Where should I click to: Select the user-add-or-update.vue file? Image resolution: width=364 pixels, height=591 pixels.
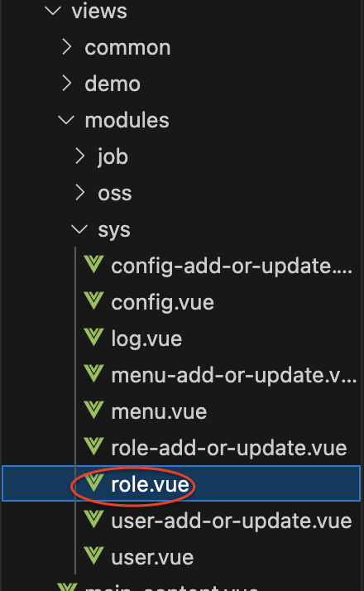(232, 521)
